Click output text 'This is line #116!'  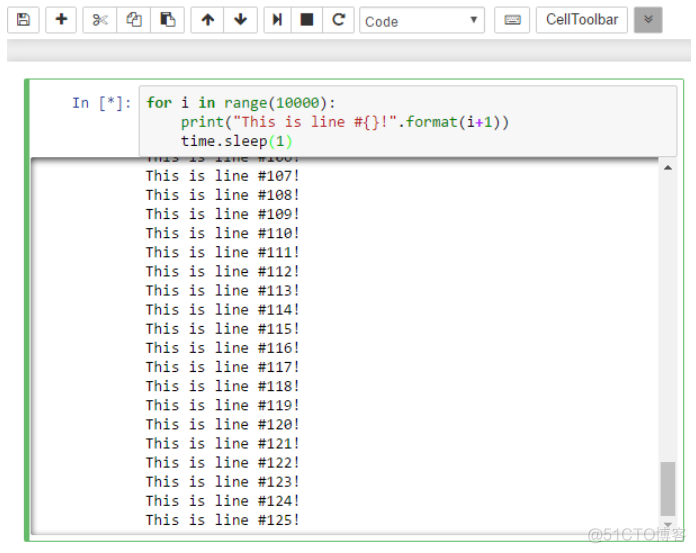coord(223,348)
